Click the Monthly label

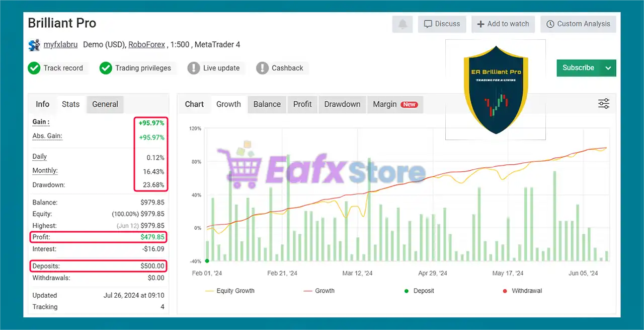(x=45, y=171)
